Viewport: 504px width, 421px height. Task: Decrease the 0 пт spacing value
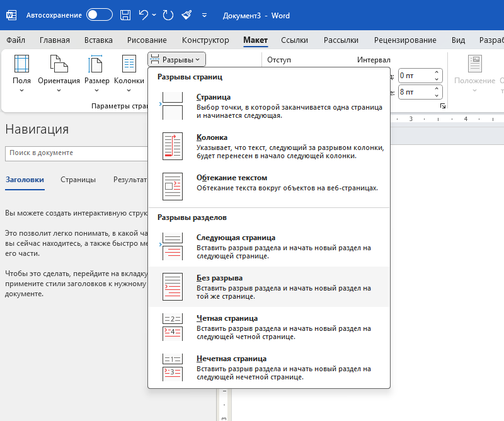pos(437,79)
